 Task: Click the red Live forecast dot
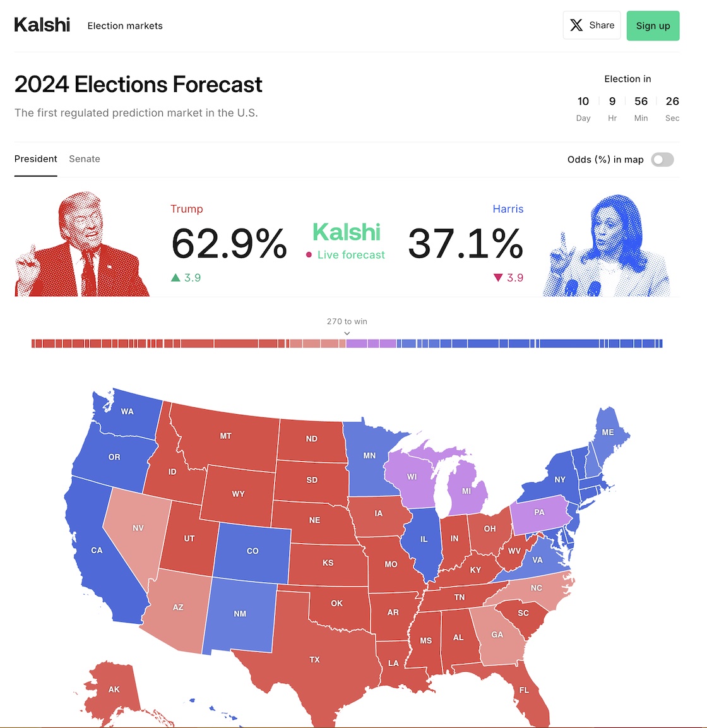click(309, 255)
